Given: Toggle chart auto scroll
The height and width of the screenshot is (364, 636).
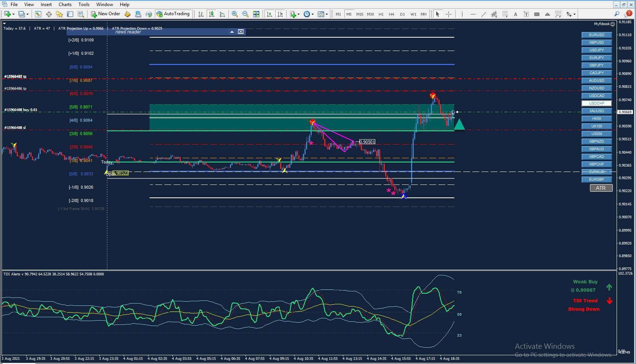Looking at the screenshot, I should (x=269, y=14).
